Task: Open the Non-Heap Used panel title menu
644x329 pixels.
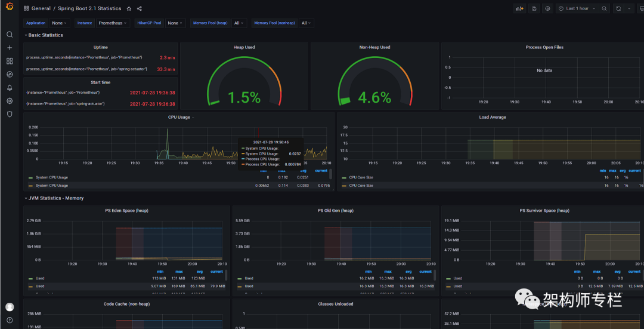Action: pos(374,47)
